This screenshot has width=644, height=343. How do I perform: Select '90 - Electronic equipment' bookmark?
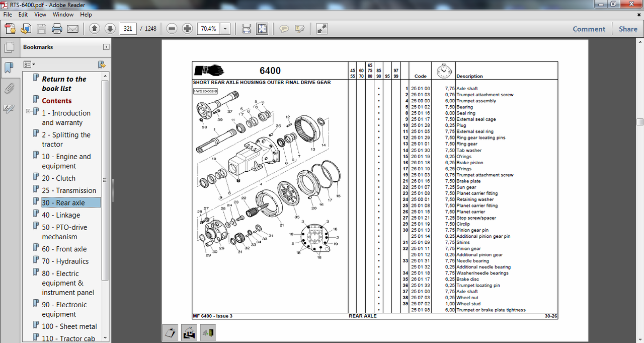coord(64,309)
